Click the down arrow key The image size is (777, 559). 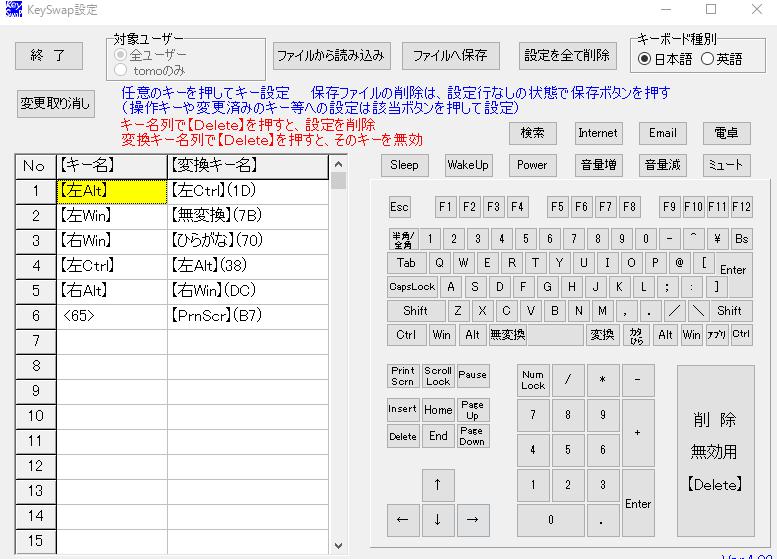click(438, 520)
